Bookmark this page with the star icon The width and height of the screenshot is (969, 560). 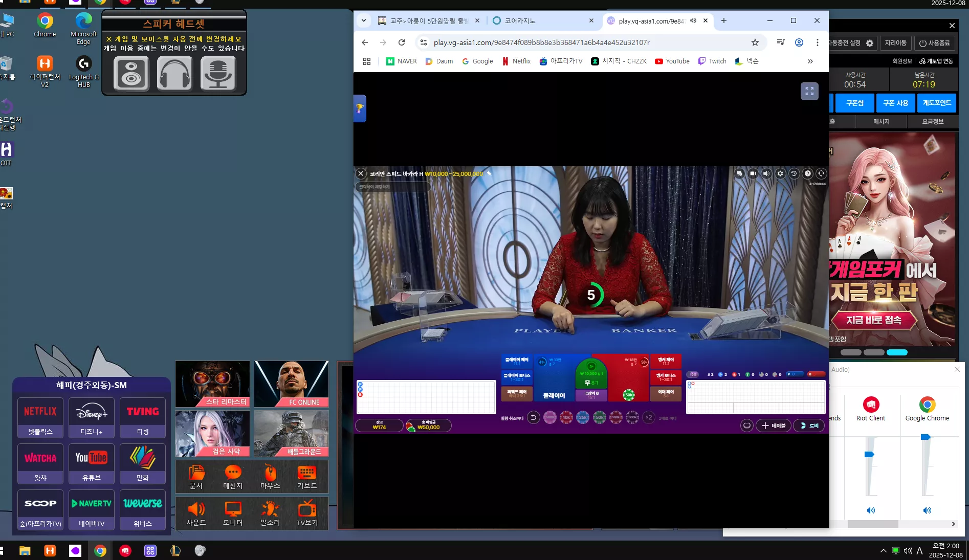tap(755, 42)
